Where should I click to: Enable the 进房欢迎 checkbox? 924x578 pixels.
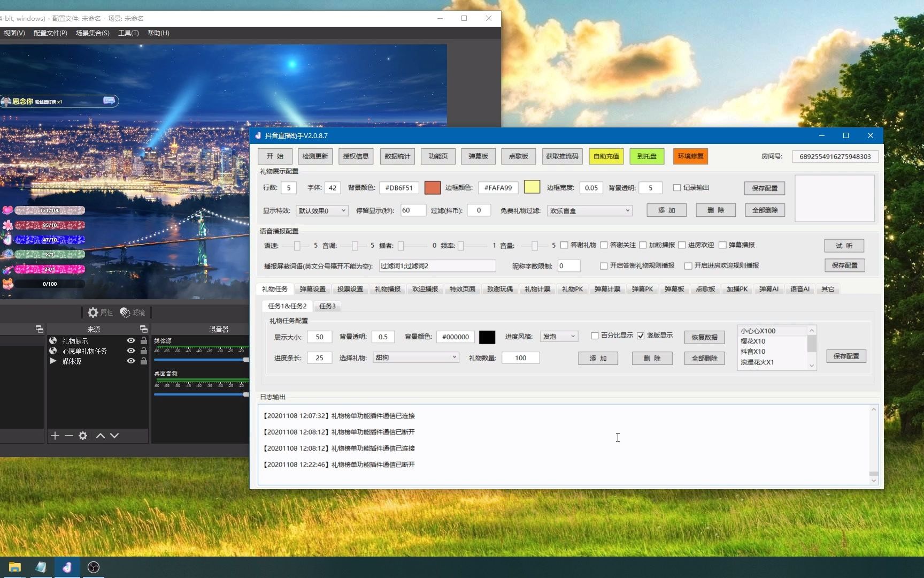(x=682, y=245)
